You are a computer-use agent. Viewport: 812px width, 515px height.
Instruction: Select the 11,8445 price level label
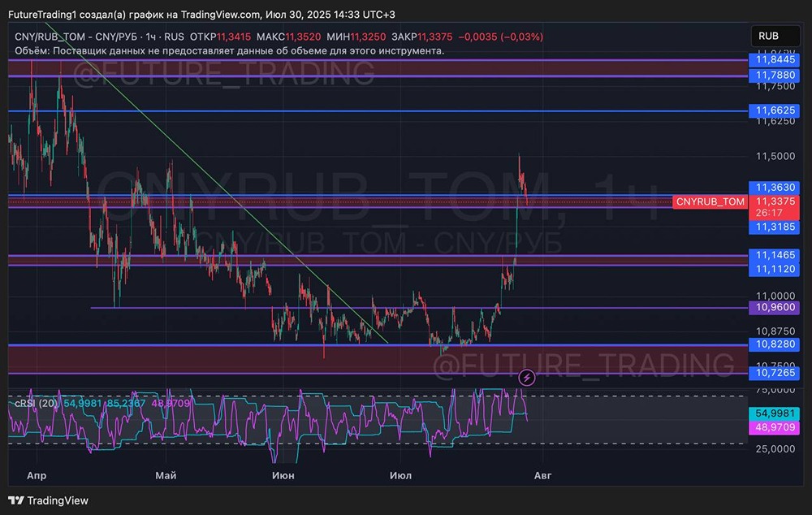click(775, 59)
